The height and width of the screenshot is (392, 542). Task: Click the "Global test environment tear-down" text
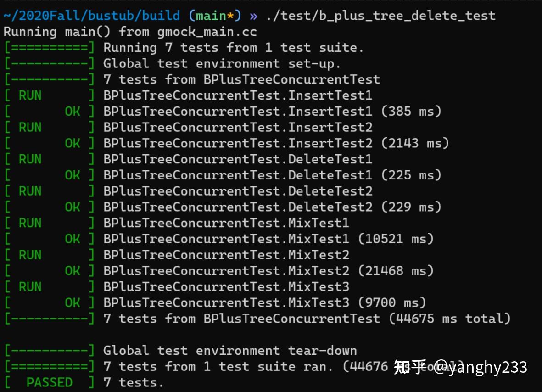point(229,350)
